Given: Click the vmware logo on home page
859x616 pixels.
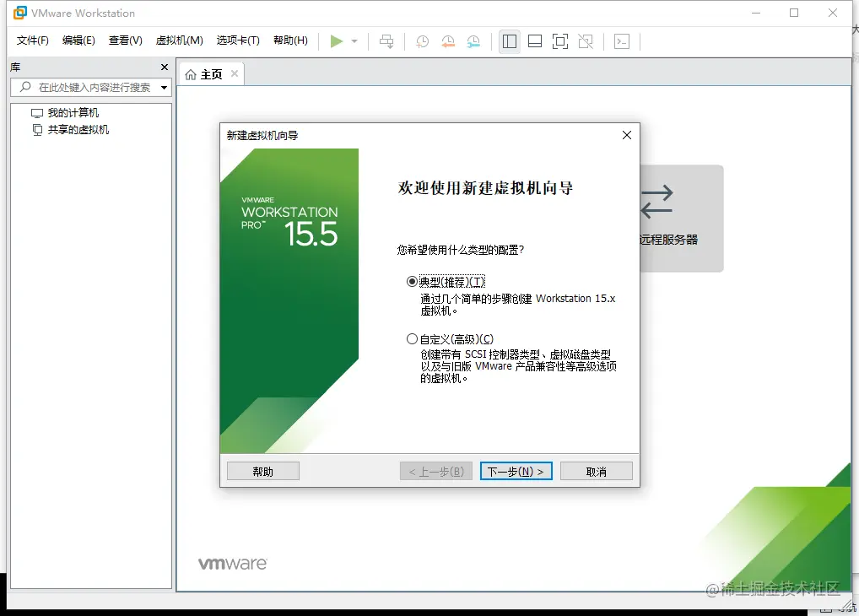Looking at the screenshot, I should point(232,564).
